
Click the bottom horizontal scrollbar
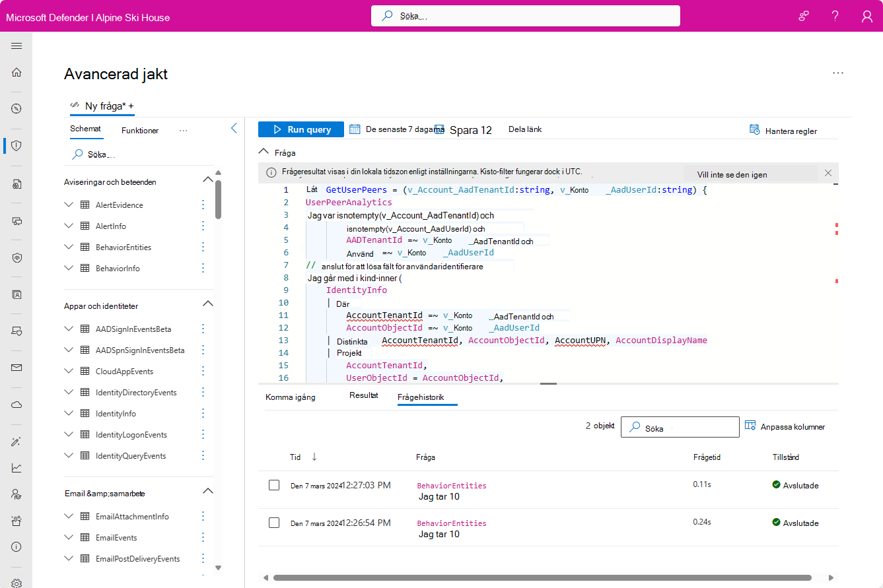542,577
